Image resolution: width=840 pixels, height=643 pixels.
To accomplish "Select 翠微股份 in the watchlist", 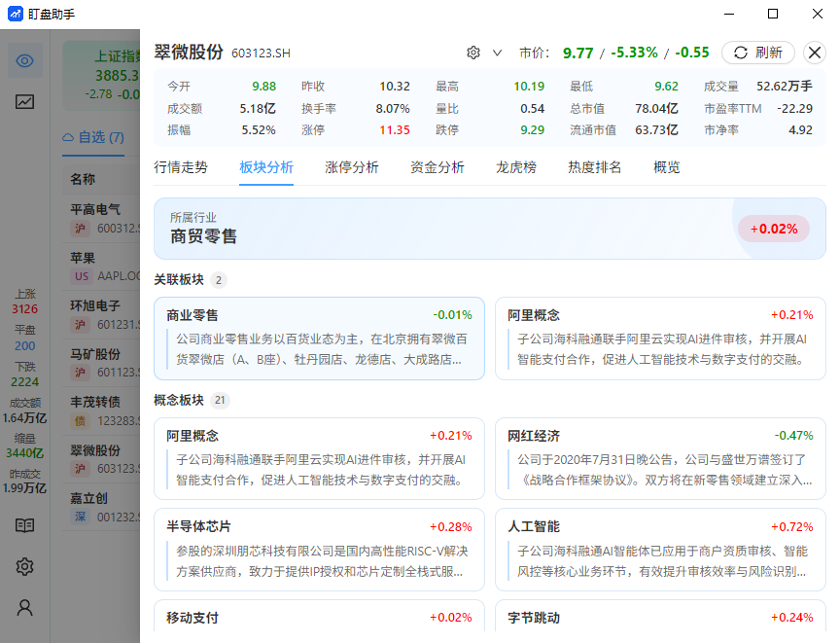I will click(x=101, y=459).
